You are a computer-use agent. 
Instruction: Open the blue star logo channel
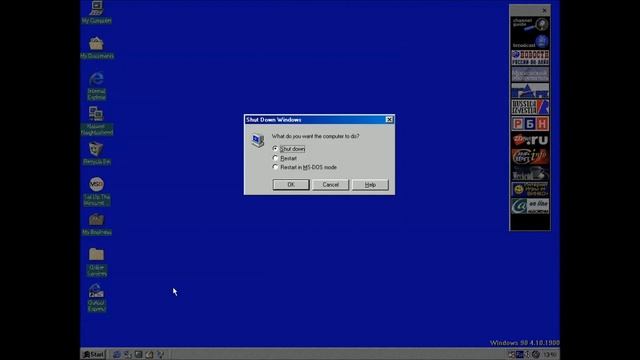click(530, 91)
